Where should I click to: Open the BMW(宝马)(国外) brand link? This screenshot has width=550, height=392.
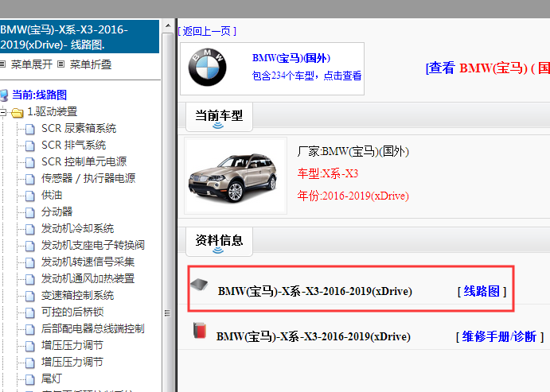pyautogui.click(x=291, y=58)
